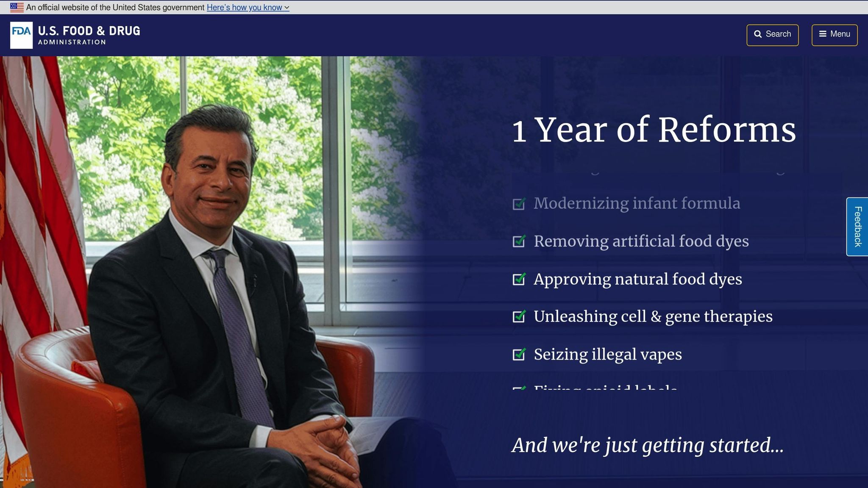This screenshot has width=868, height=488.
Task: Click the '1 Year of Reforms' heading
Action: (x=654, y=130)
